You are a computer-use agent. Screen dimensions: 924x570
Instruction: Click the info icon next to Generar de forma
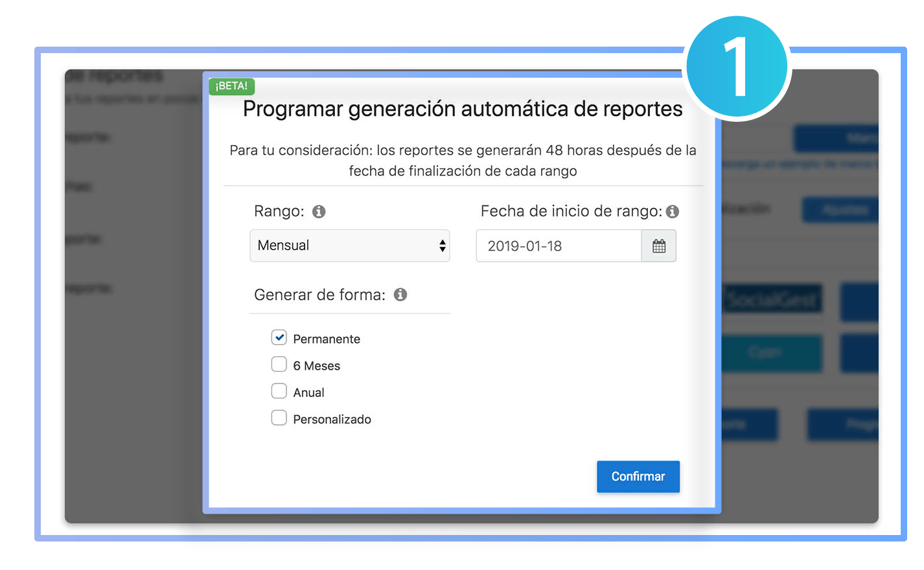400,295
